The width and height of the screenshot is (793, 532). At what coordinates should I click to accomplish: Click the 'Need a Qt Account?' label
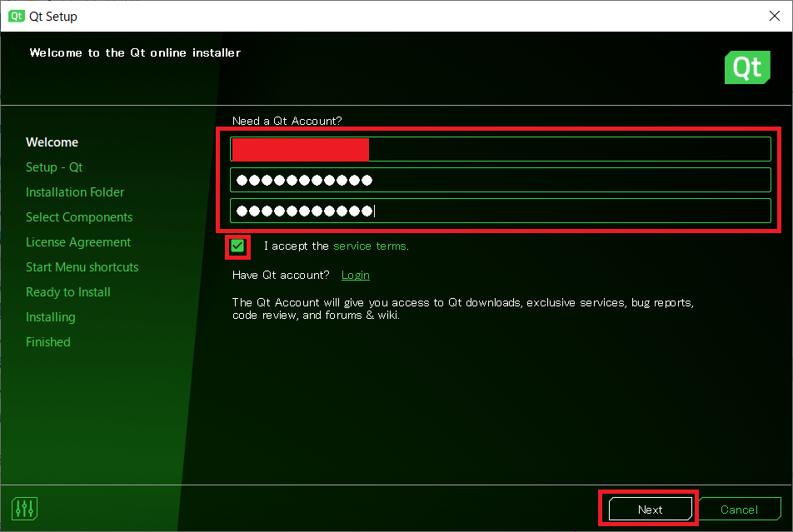(x=287, y=121)
